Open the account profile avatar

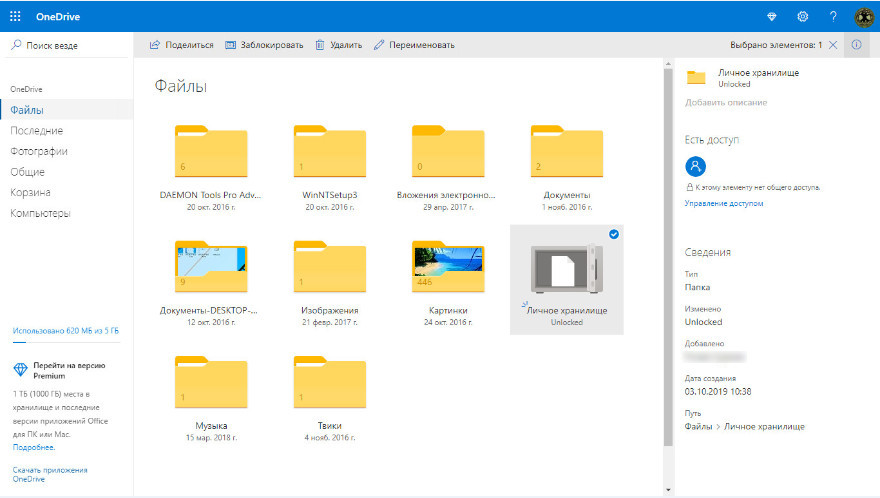864,17
